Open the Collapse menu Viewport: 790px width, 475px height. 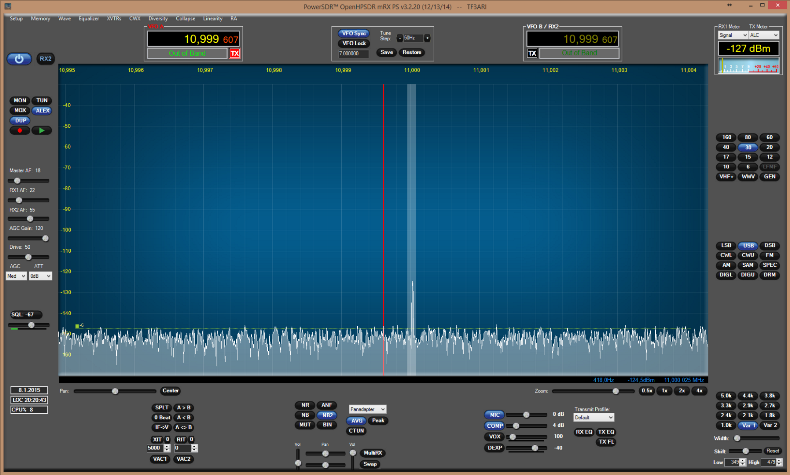[x=185, y=19]
